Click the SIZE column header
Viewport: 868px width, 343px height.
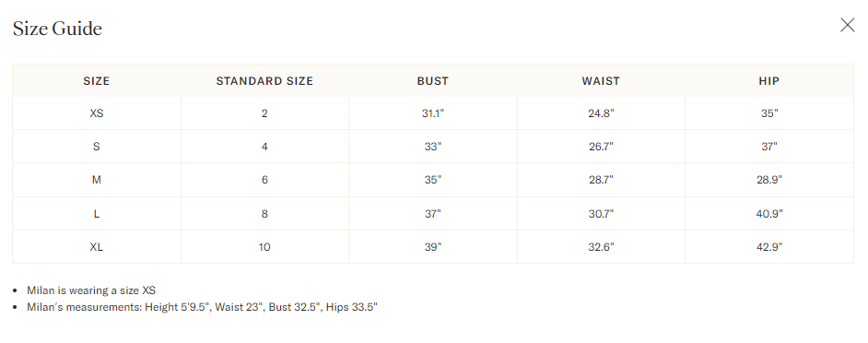pos(97,81)
